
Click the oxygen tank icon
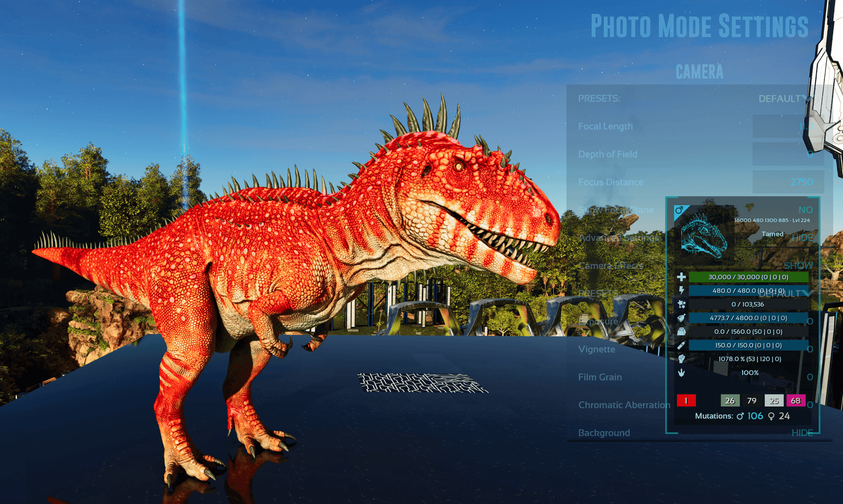point(681,345)
